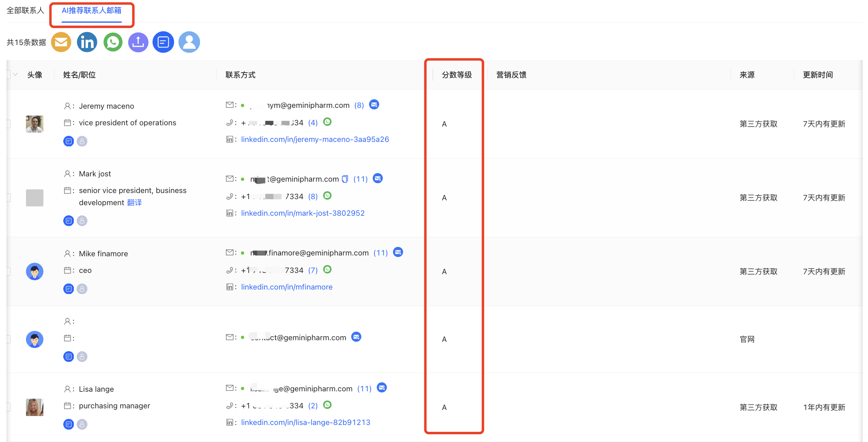Click WhatsApp icon beside Lisa lange's phone

tap(327, 405)
